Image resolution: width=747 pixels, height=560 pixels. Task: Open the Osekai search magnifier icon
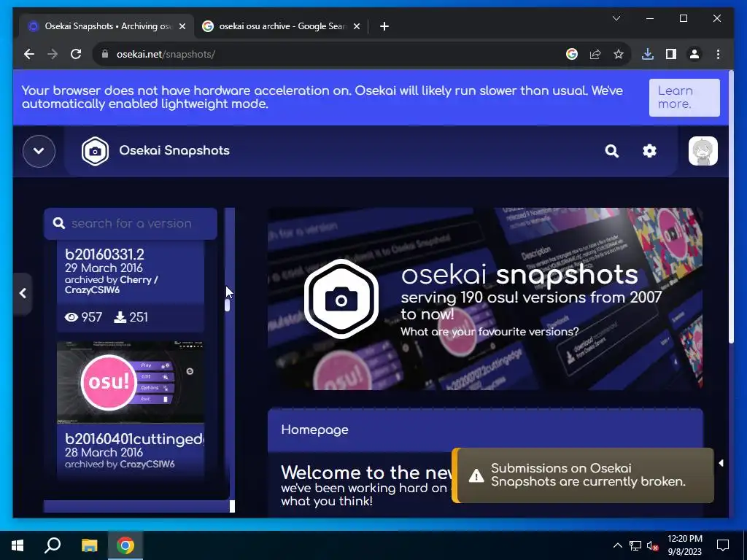[612, 151]
